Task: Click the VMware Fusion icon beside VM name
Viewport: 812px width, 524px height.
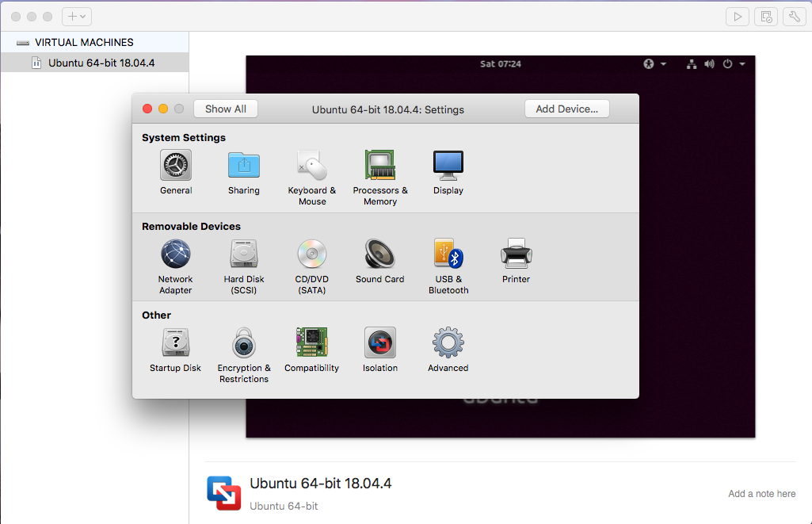Action: [223, 493]
